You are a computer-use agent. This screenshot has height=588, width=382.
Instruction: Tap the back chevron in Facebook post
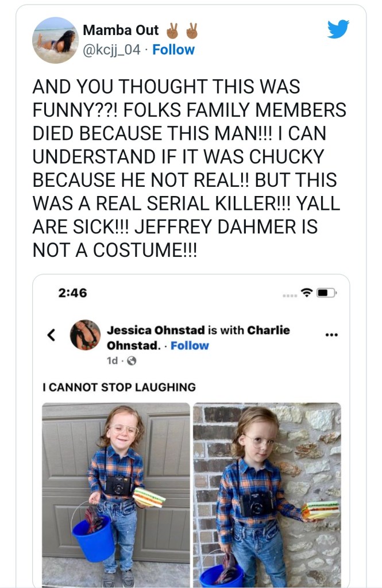[51, 334]
